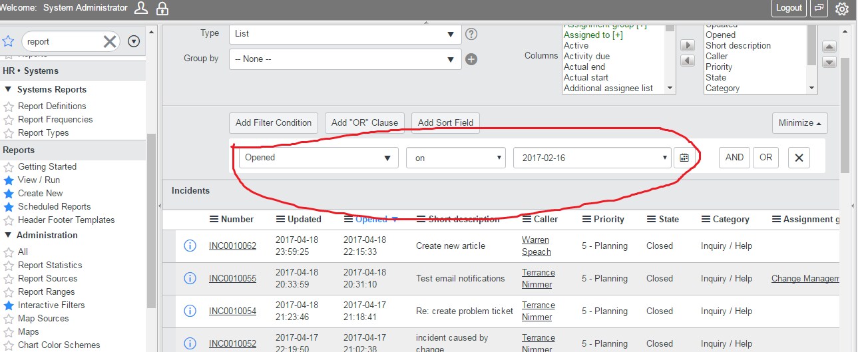The image size is (868, 352).
Task: Toggle favorite star for Header Footer Templates
Action: [x=9, y=220]
